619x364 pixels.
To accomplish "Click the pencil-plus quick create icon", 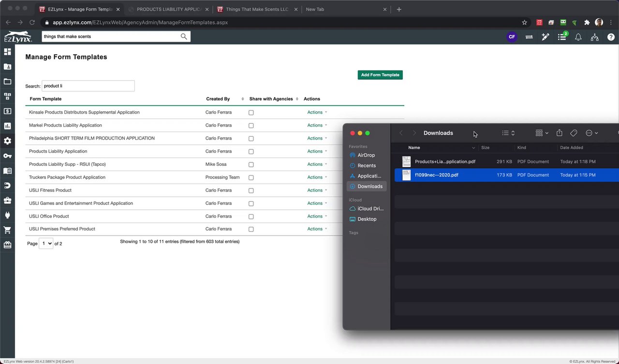I will 545,37.
